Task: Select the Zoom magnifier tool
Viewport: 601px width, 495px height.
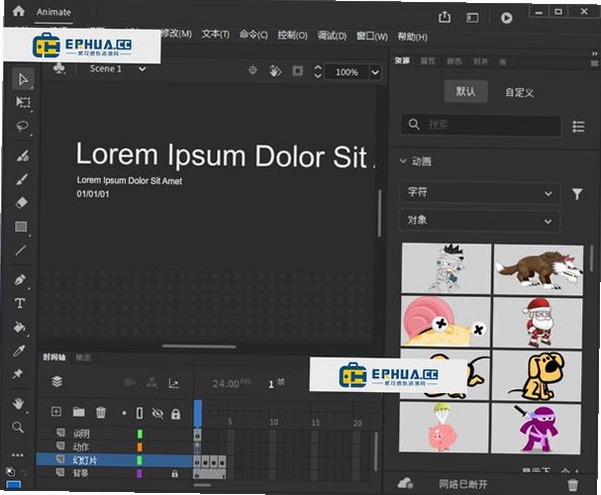Action: (x=18, y=427)
